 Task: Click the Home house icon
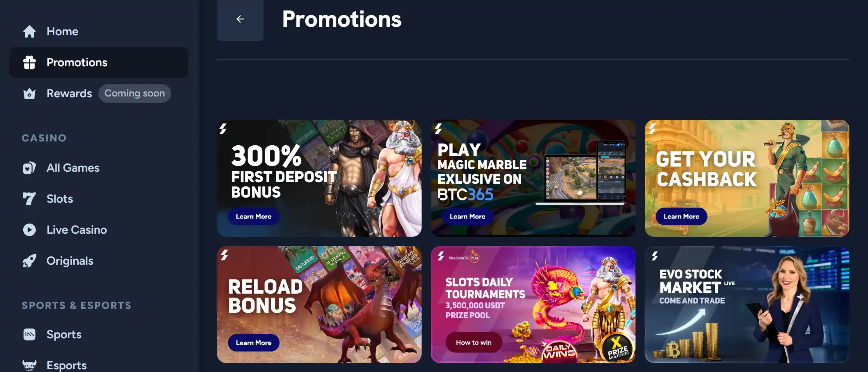tap(29, 31)
